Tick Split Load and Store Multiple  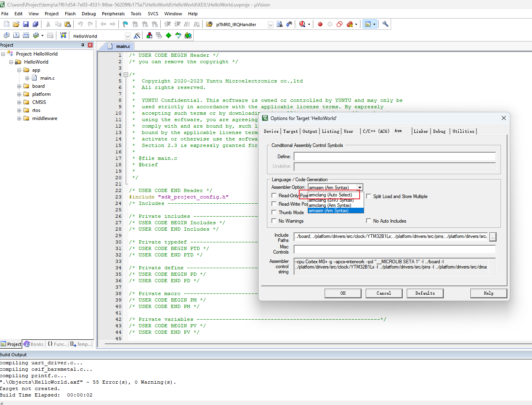368,196
